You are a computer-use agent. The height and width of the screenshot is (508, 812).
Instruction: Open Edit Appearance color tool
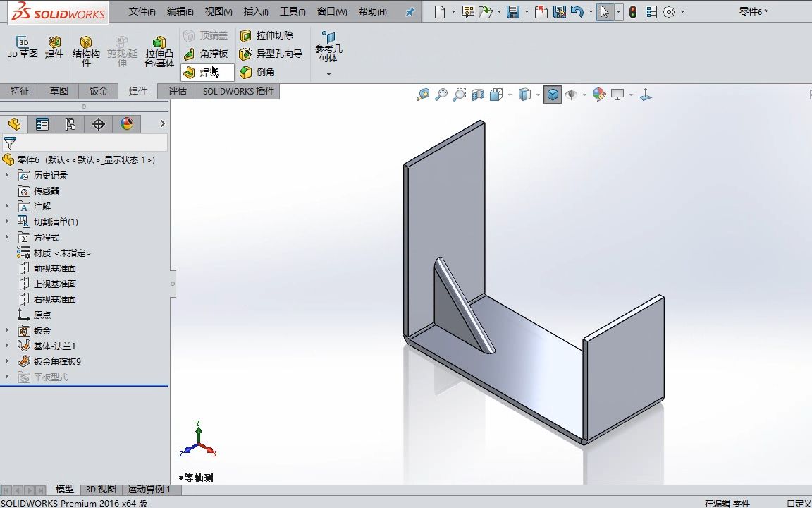[599, 94]
